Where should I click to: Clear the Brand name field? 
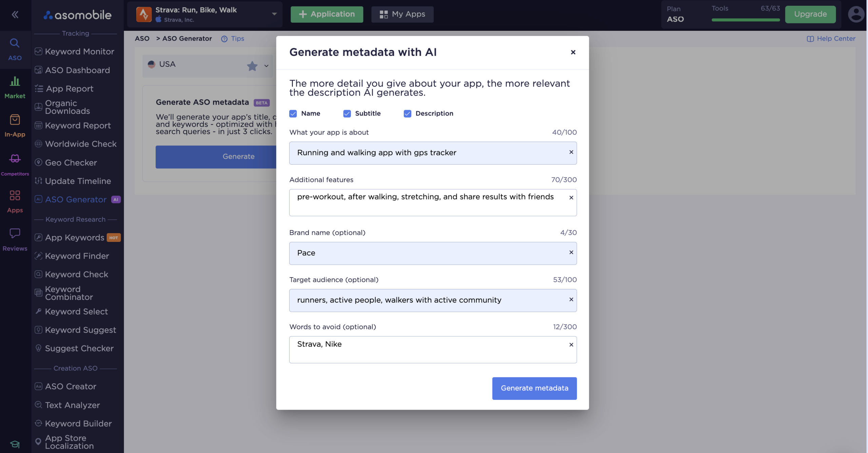(571, 252)
